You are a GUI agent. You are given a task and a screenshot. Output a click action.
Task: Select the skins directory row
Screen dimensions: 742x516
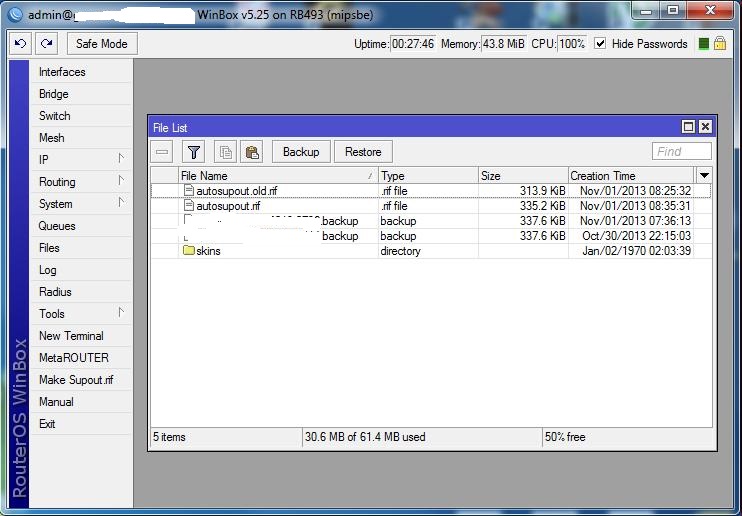coord(431,251)
